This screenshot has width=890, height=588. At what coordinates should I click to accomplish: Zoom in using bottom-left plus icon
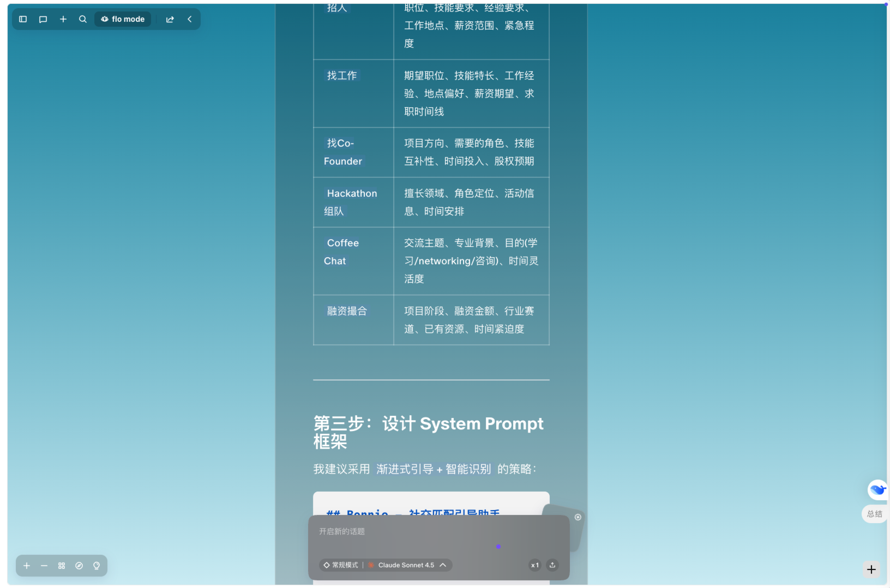coord(27,566)
